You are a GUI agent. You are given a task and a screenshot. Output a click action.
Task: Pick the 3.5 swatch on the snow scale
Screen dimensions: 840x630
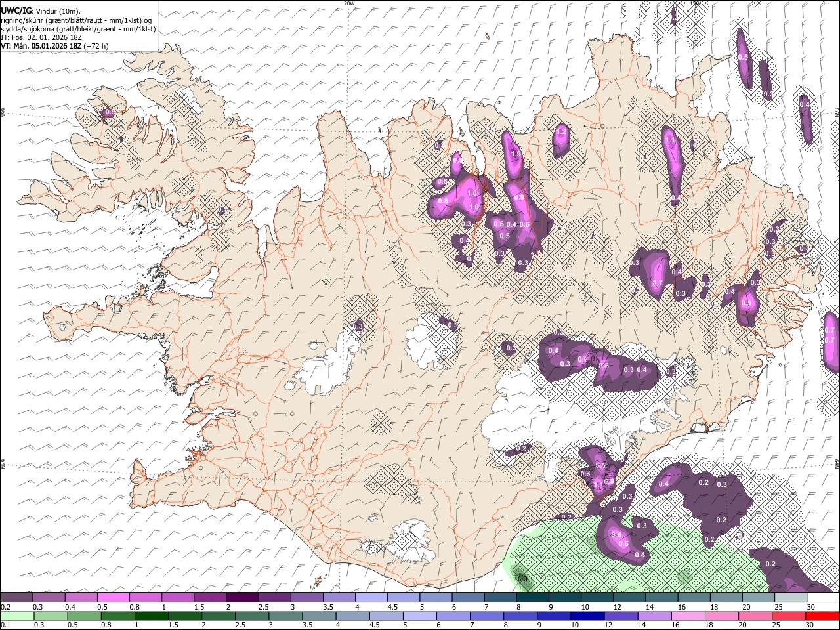pyautogui.click(x=338, y=598)
